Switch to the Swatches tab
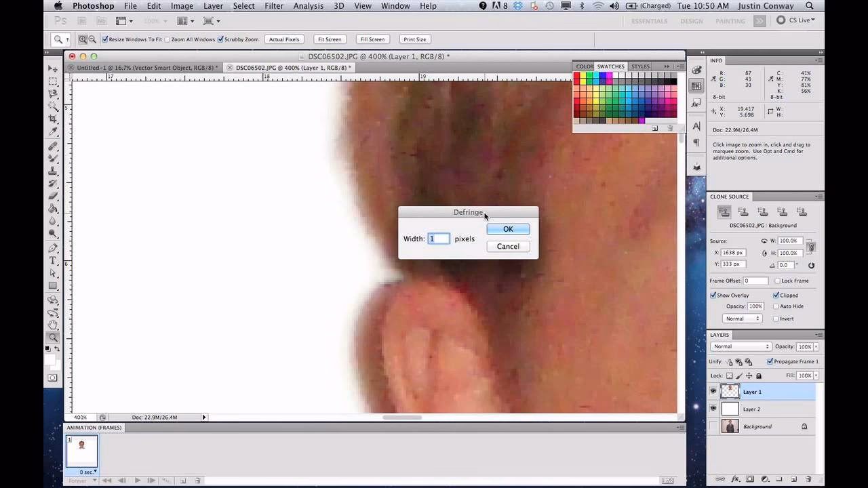 pyautogui.click(x=611, y=66)
